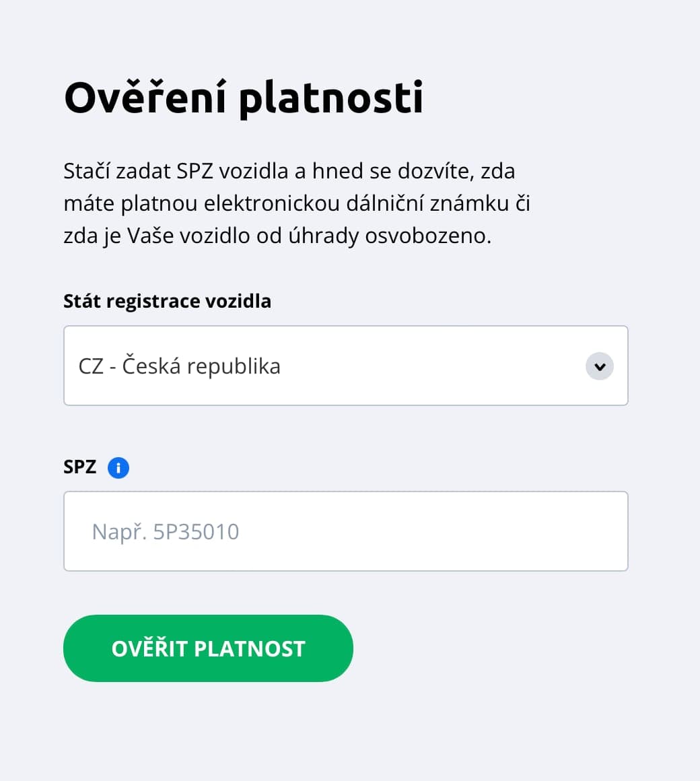Click the "Ověření platnosti" heading

pos(244,97)
